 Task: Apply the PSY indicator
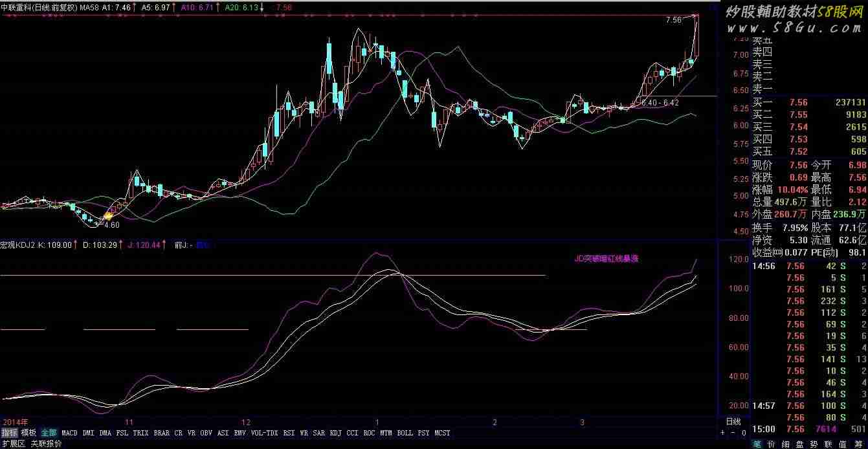click(424, 433)
